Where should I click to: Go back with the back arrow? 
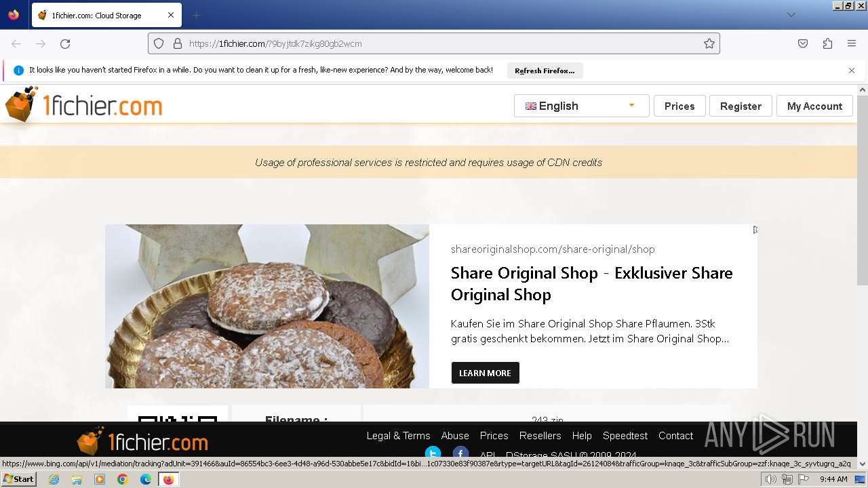coord(16,43)
